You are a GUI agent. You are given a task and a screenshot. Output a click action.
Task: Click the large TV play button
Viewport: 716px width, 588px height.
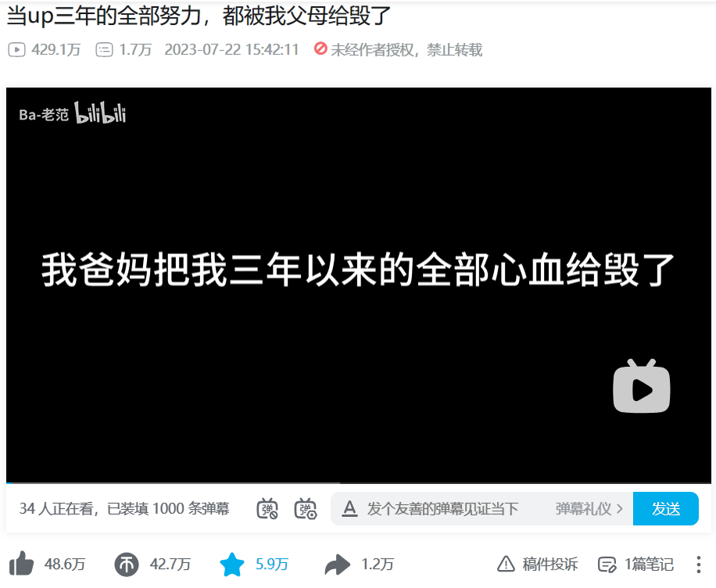pyautogui.click(x=642, y=386)
